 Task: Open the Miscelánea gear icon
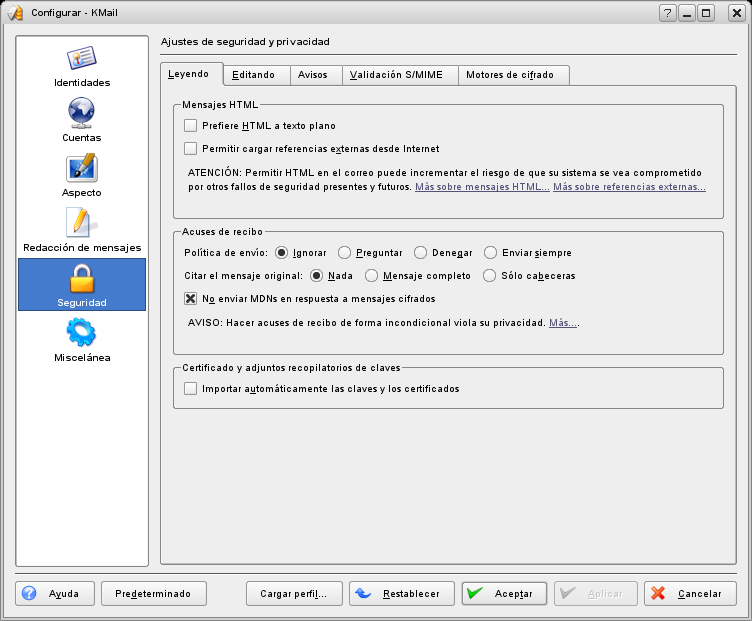[x=81, y=333]
